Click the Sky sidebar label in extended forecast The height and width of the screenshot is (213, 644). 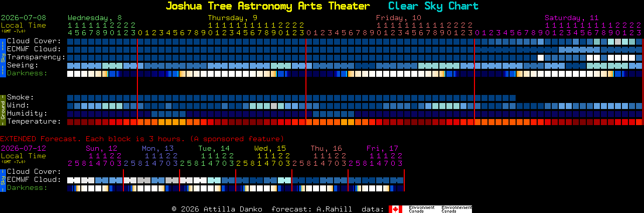[3, 180]
